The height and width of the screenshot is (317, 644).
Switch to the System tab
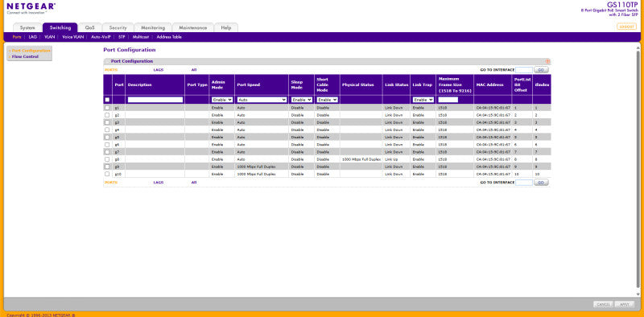tap(27, 27)
